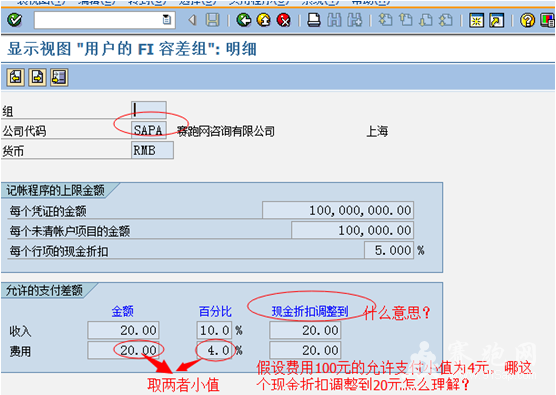
Task: Click the 费用 cash discount adjust field
Action: click(305, 350)
